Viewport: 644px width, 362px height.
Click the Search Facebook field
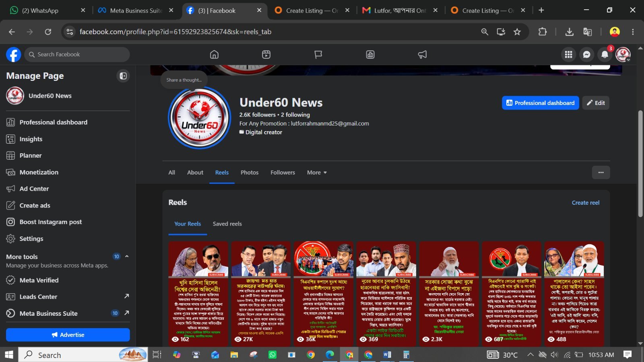[x=77, y=54]
